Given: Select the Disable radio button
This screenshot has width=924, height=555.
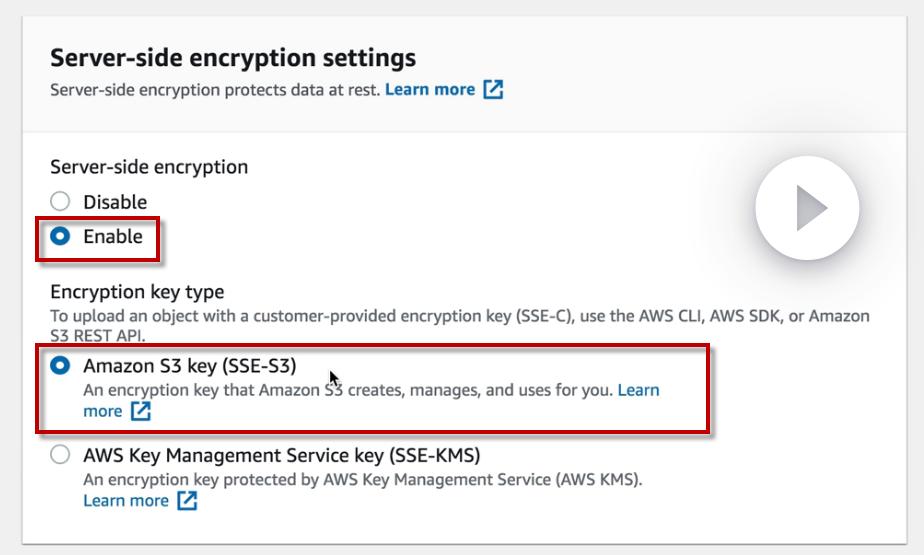Looking at the screenshot, I should 61,202.
